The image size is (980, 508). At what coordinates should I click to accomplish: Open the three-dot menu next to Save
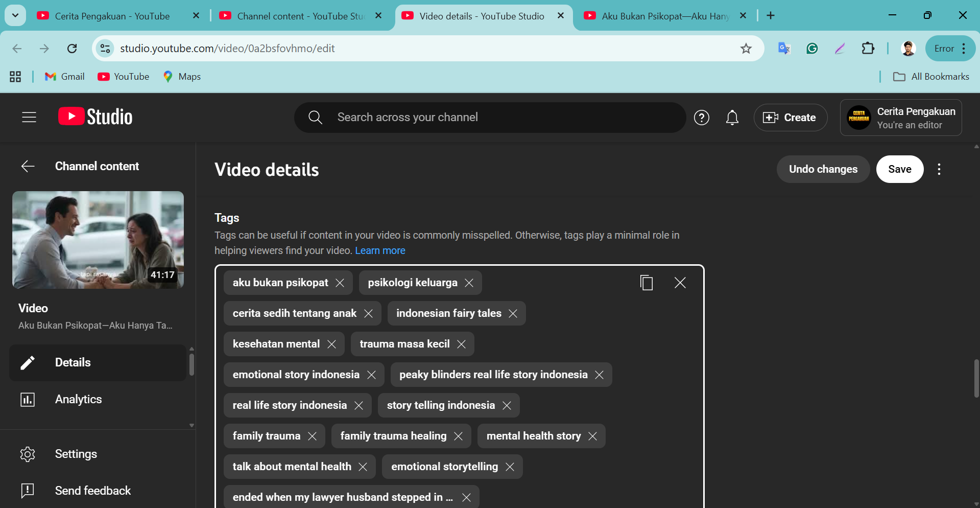pos(939,169)
